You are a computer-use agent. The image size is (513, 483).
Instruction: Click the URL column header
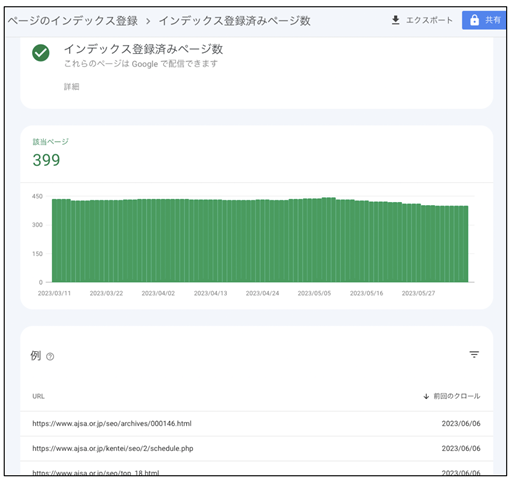pos(38,396)
